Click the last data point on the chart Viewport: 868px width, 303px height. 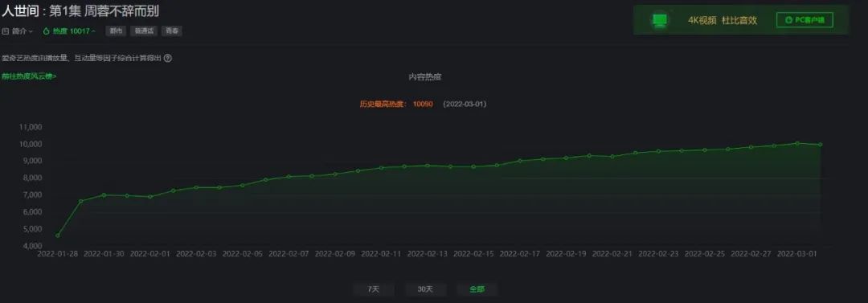tap(820, 145)
